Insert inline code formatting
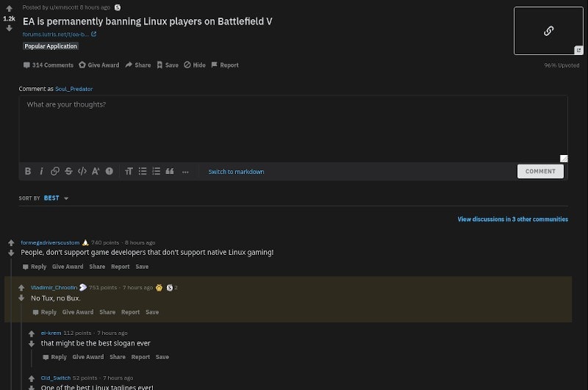The width and height of the screenshot is (588, 390). point(82,171)
